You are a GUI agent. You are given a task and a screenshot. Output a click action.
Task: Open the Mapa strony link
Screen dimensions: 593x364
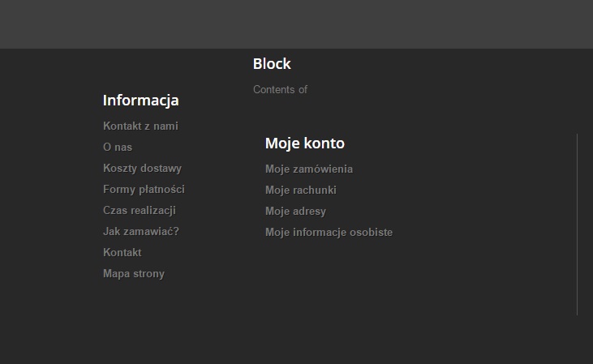(x=134, y=274)
